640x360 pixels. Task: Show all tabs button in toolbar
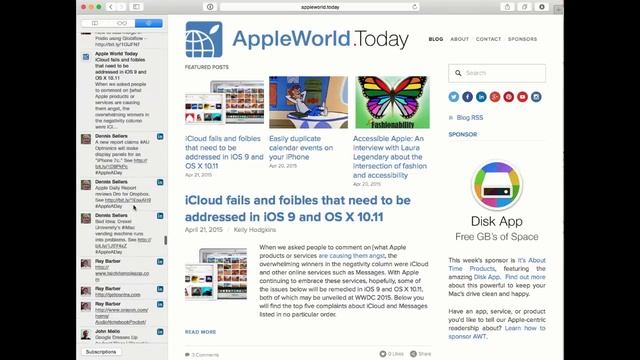coord(524,7)
